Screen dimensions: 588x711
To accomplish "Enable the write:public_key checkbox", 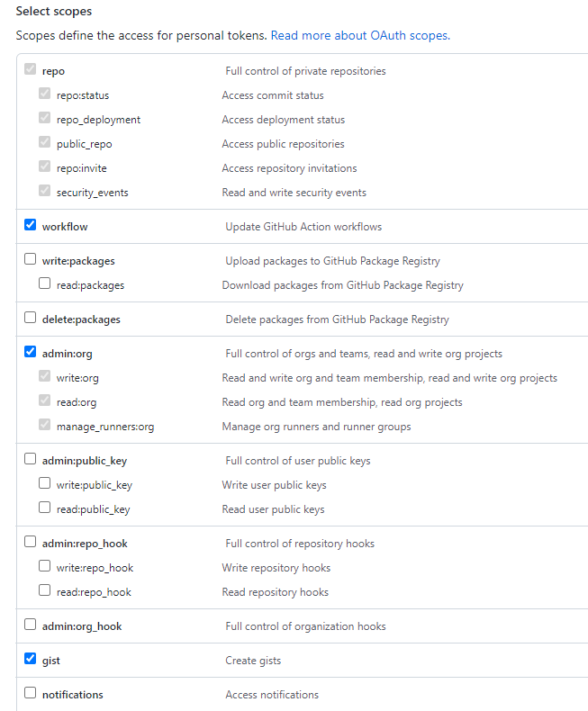I will click(x=44, y=483).
